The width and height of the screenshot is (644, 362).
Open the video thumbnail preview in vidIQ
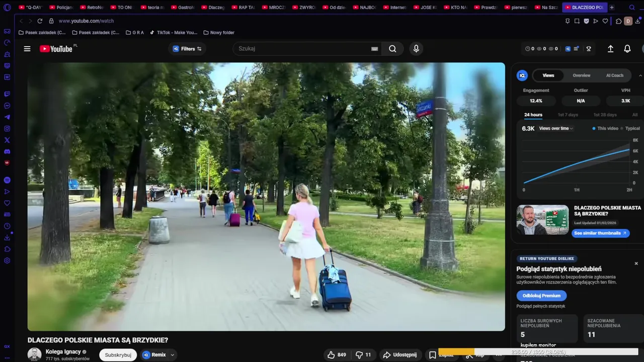click(543, 220)
